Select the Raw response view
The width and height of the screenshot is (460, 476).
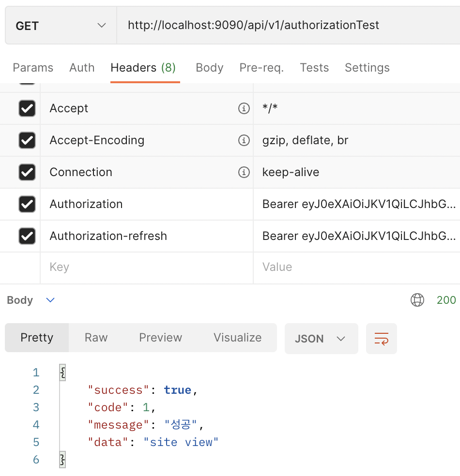click(96, 338)
